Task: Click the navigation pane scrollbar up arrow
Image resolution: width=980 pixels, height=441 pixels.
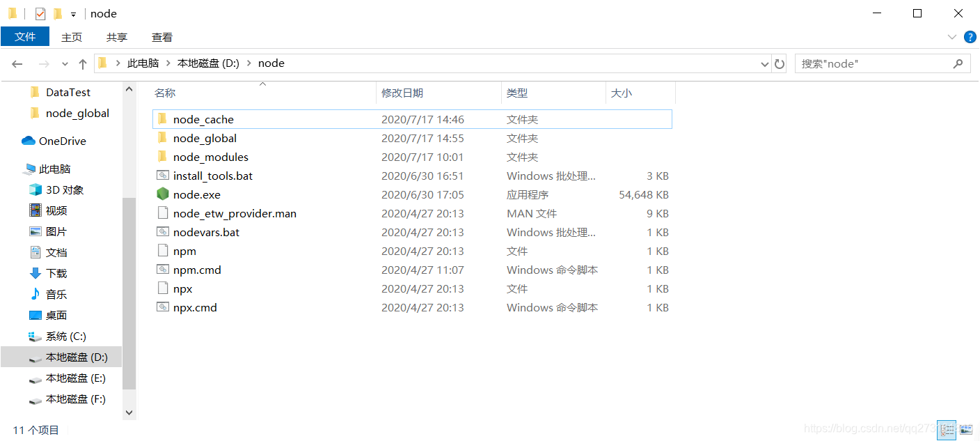Action: coord(129,88)
